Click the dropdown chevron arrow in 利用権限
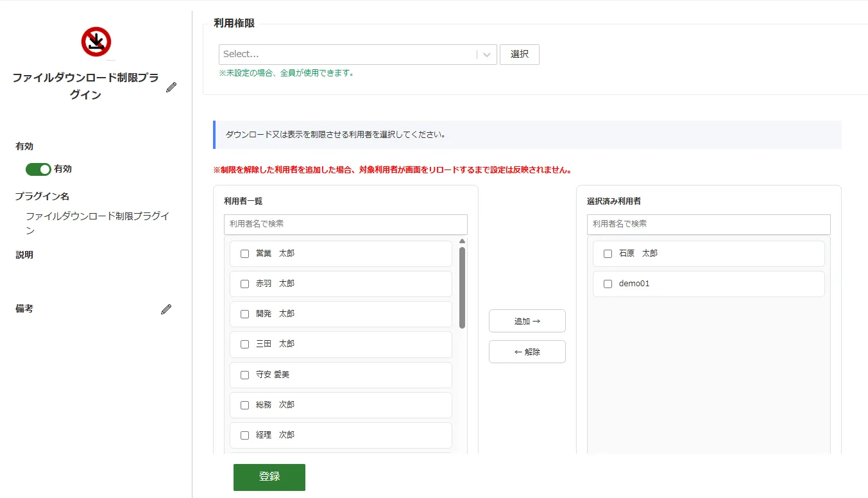This screenshot has height=498, width=868. 487,55
